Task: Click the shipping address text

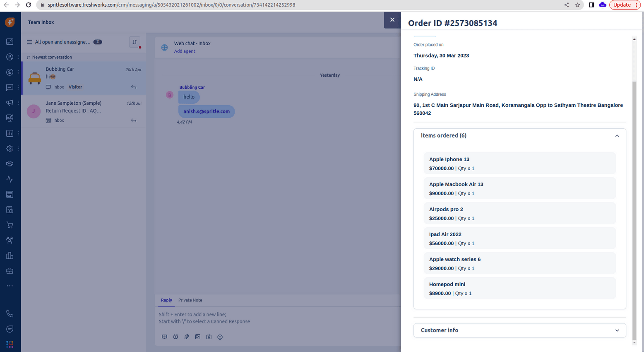Action: tap(518, 109)
